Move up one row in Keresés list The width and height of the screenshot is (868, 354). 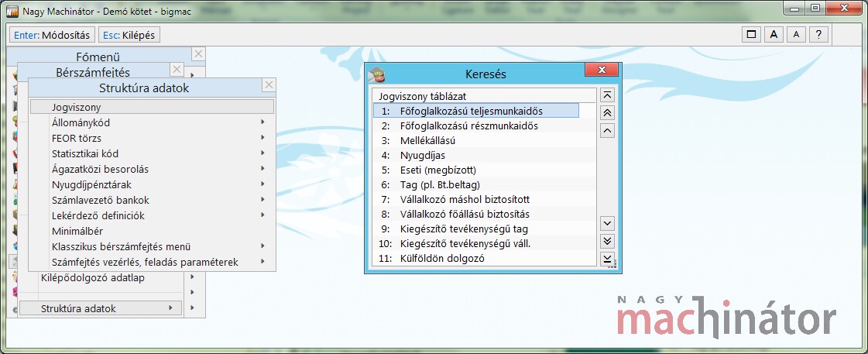pos(608,131)
